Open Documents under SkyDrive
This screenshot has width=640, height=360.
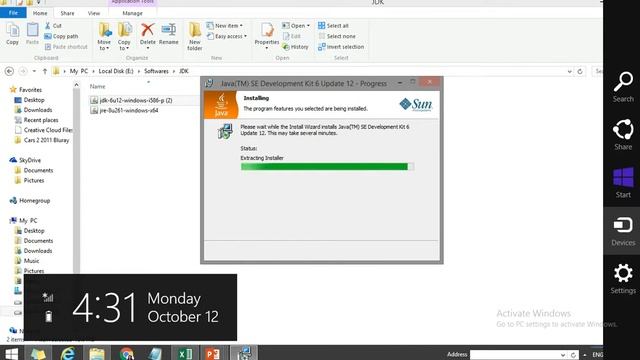coord(34,170)
